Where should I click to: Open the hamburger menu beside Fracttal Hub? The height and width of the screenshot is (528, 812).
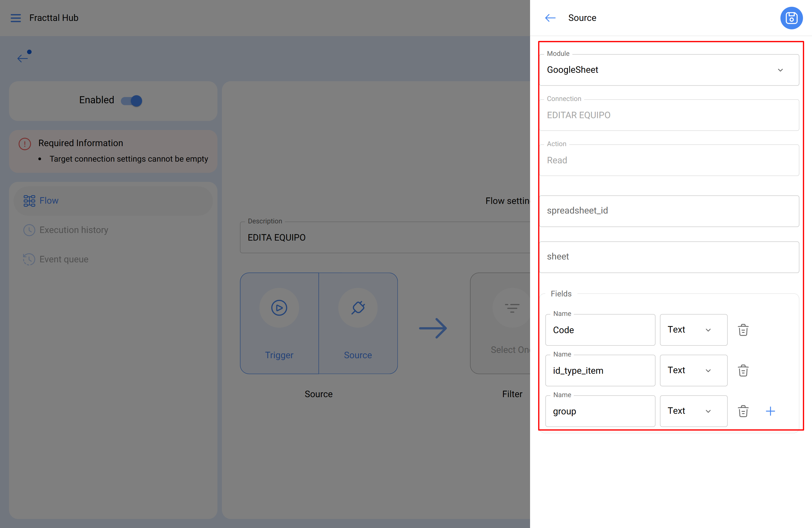tap(16, 18)
